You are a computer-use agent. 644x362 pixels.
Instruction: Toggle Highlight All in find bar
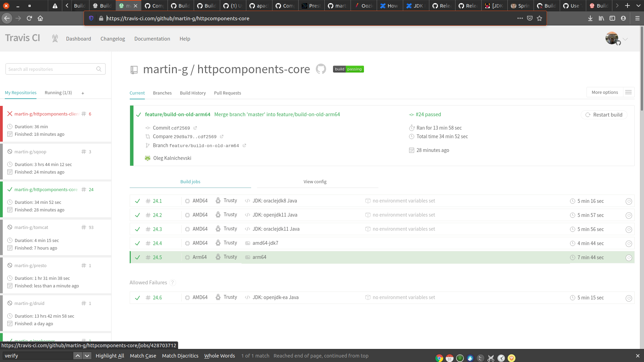pyautogui.click(x=110, y=356)
